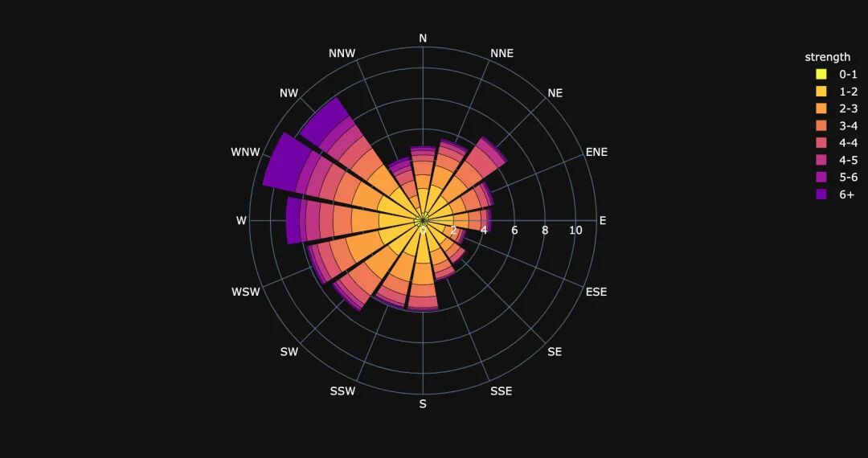Click radial axis tick label 8
This screenshot has height=458, width=868.
pos(545,230)
